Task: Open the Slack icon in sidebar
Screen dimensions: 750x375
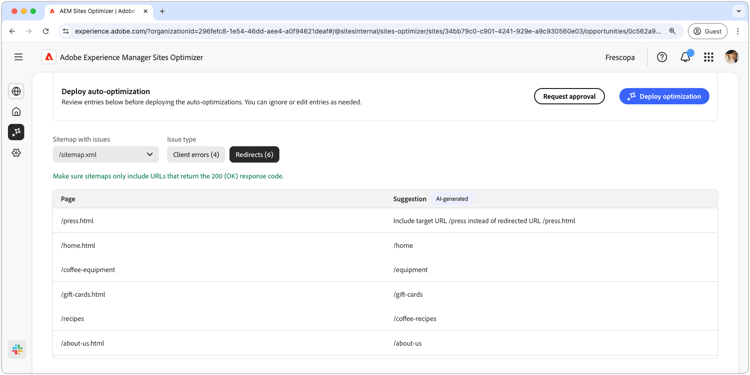Action: [17, 349]
